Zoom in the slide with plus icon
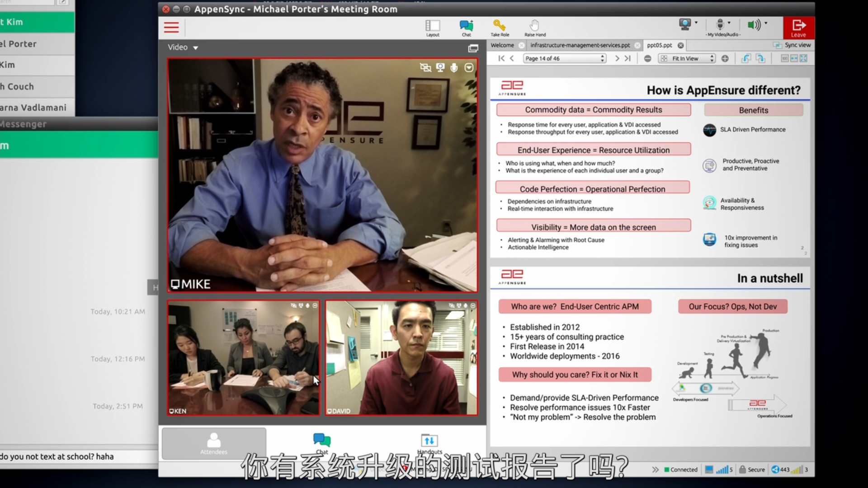Screen dimensions: 868x488 (x=725, y=58)
